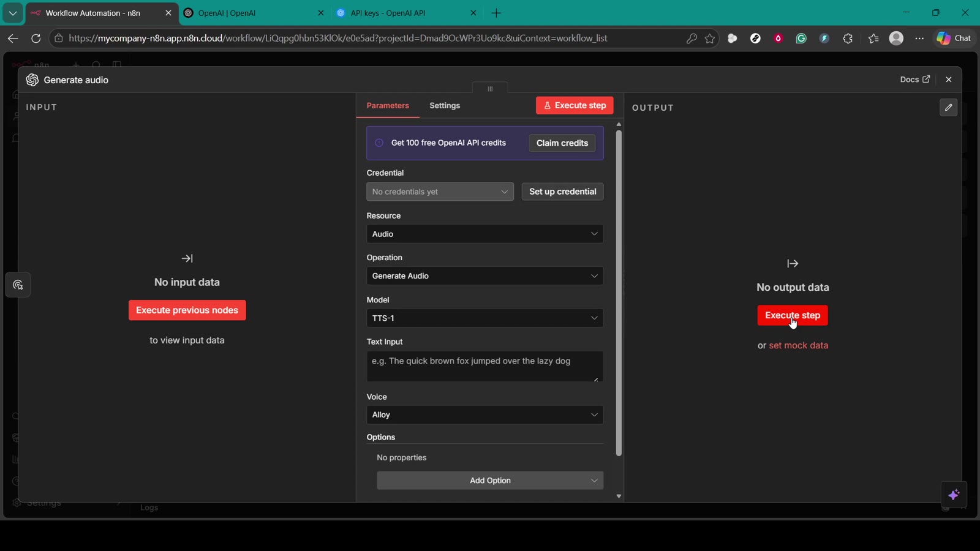
Task: Click the "No output data" text
Action: (x=793, y=288)
